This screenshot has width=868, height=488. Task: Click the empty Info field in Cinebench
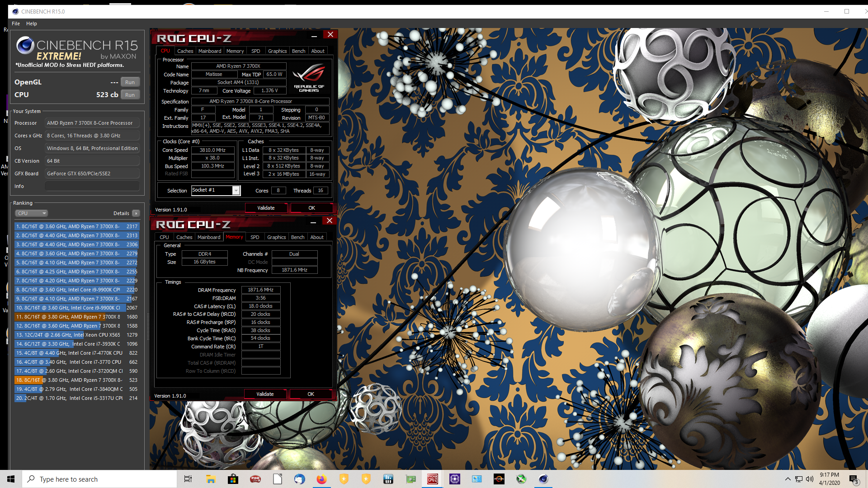(x=92, y=186)
